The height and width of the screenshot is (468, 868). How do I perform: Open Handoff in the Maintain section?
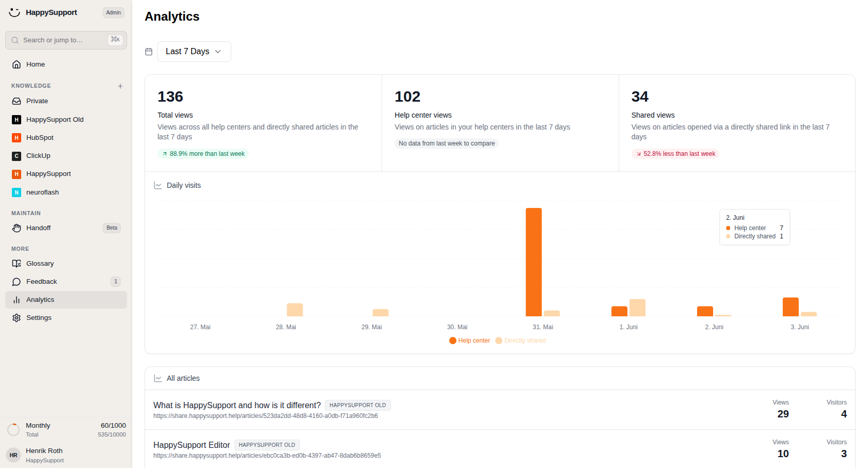coord(66,228)
